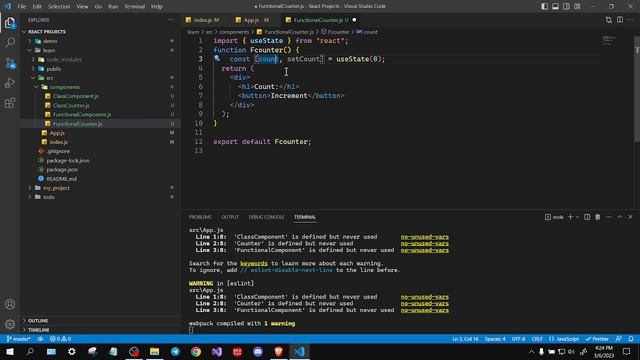640x360 pixels.
Task: Expand the public folder
Action: tap(100, 69)
